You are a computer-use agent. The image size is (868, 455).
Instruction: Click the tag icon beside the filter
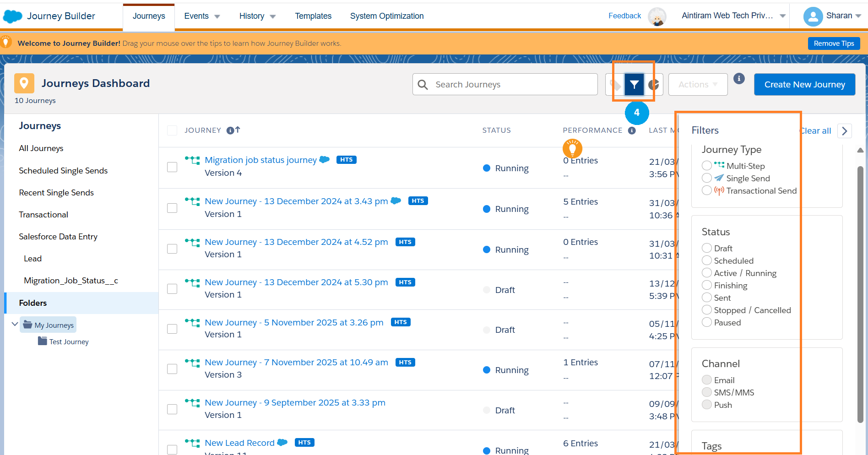pyautogui.click(x=616, y=85)
